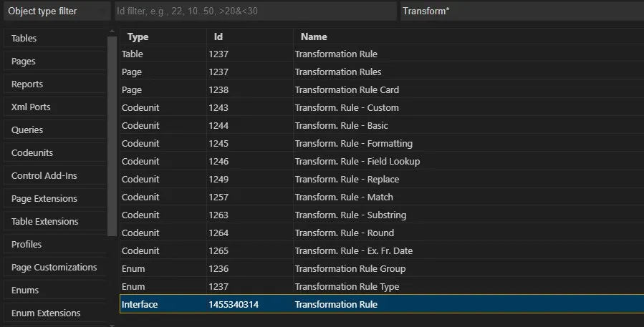Screen dimensions: 644x327
Task: Select the Transformation Rule Card page row
Action: point(382,90)
